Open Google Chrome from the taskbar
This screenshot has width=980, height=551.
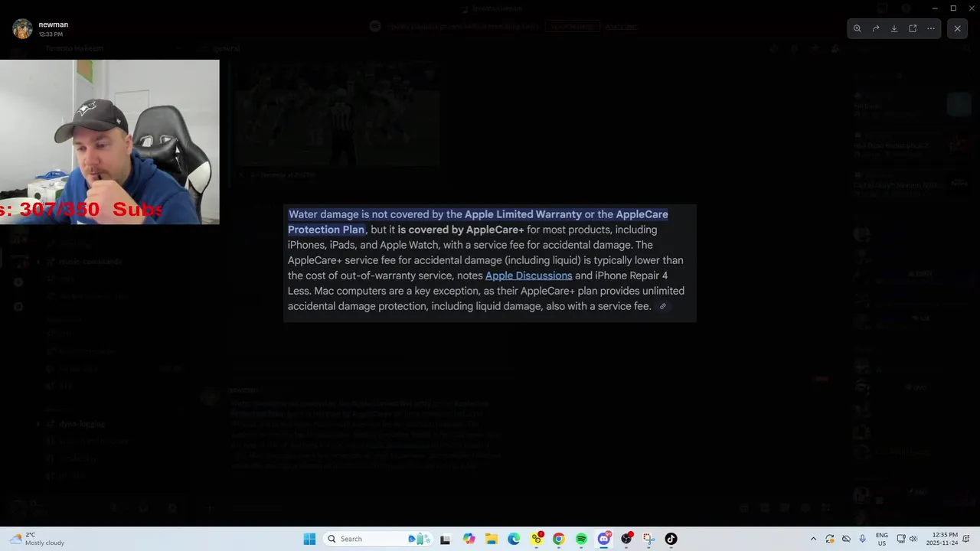coord(559,539)
